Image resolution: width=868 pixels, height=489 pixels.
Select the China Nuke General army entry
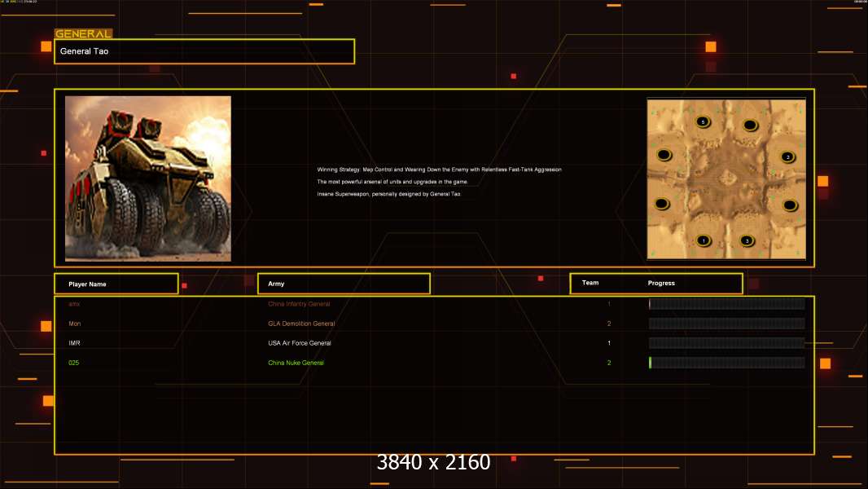296,363
